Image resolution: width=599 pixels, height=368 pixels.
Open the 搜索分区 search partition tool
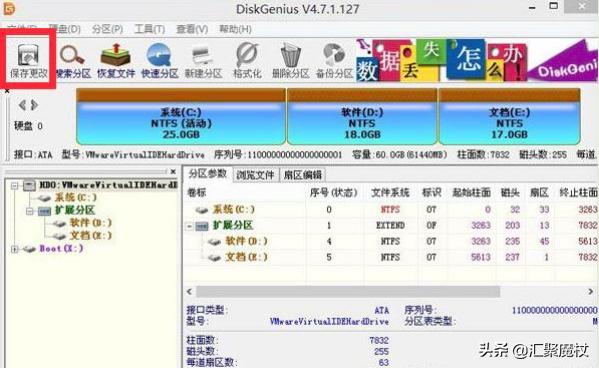pyautogui.click(x=73, y=60)
